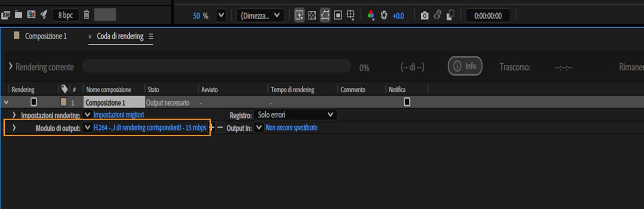Open the magnification ratio dropdown arrow

221,15
